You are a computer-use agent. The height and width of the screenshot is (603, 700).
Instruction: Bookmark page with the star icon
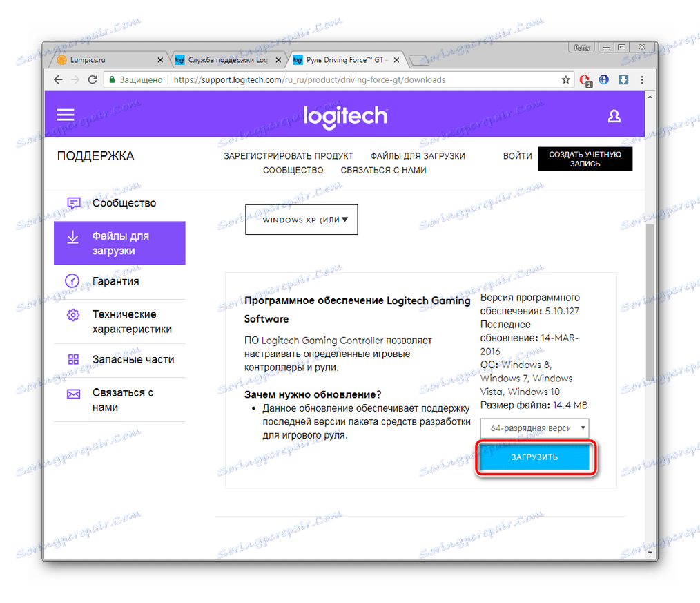(565, 80)
